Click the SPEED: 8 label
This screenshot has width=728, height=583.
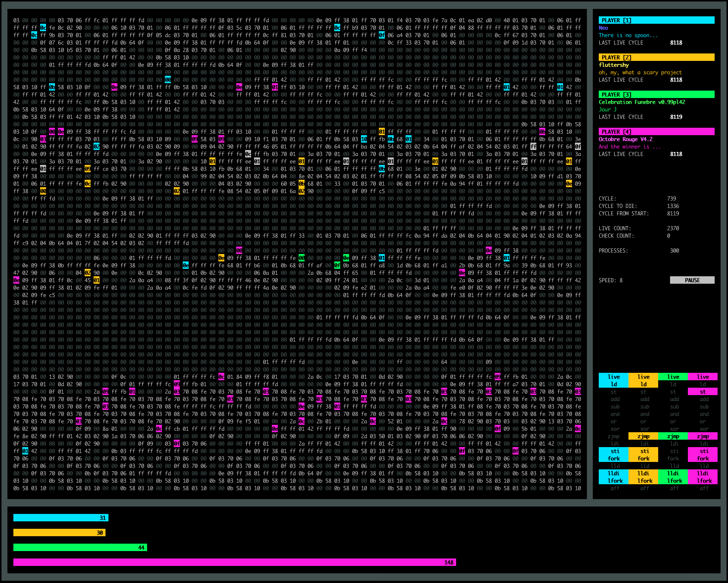click(610, 280)
